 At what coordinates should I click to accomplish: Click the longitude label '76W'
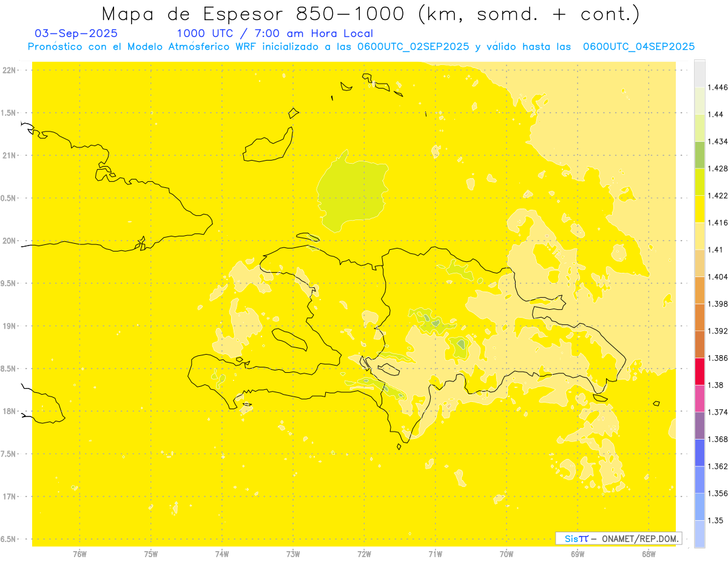click(79, 554)
